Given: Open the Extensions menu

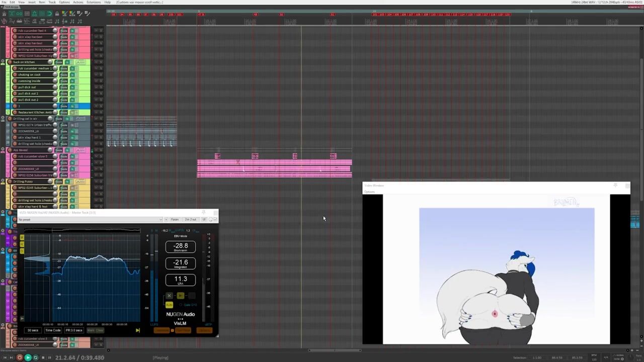Looking at the screenshot, I should [94, 2].
